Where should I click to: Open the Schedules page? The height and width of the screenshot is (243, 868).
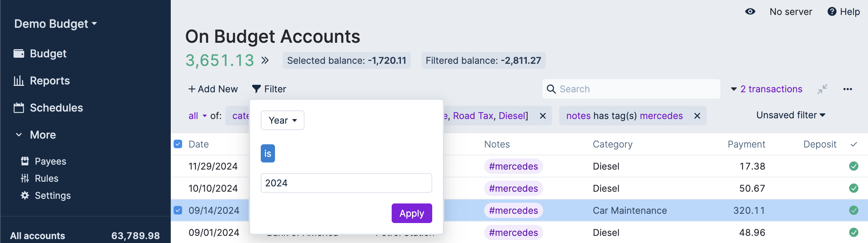56,108
